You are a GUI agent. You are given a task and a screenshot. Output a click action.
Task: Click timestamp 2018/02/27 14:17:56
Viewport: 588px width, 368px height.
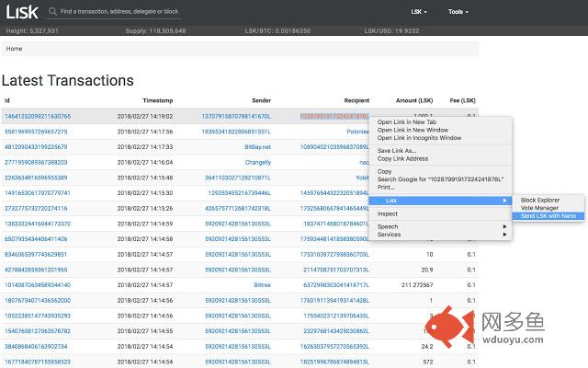tap(145, 132)
